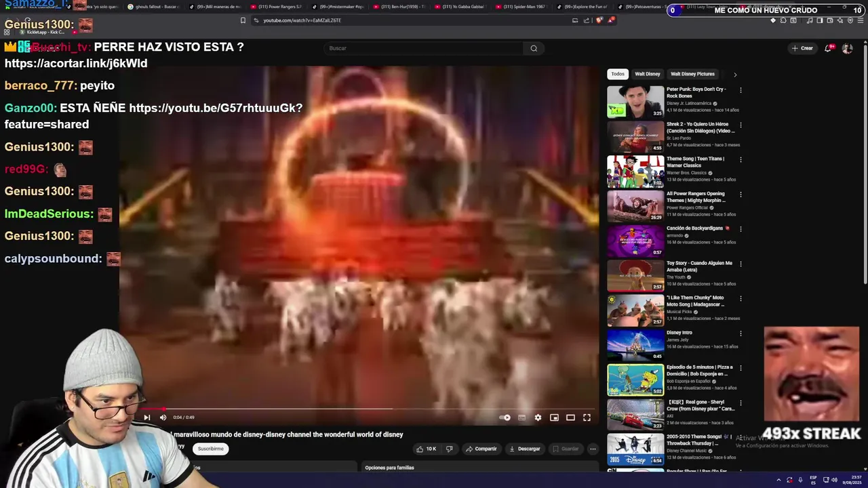Open options for Peter Punk video

click(x=741, y=90)
